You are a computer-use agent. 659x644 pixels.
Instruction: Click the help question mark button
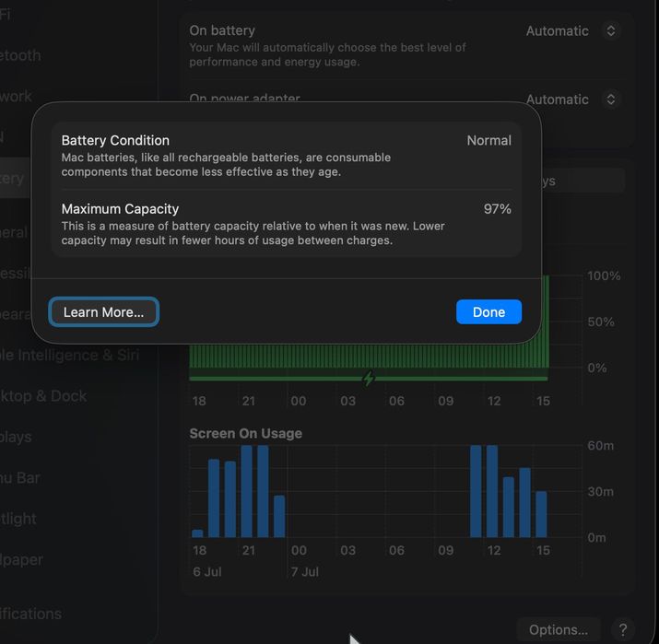[623, 629]
